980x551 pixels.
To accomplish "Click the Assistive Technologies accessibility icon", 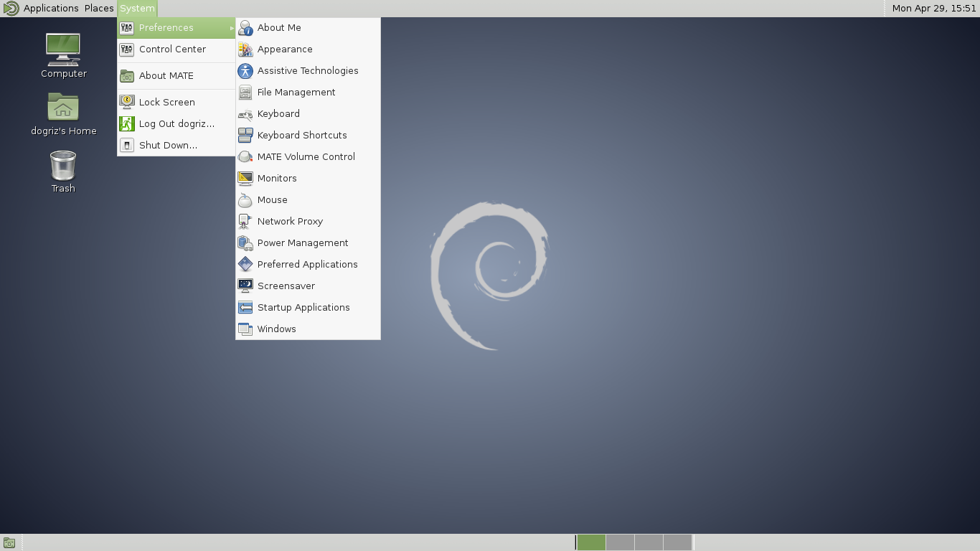I will (245, 71).
